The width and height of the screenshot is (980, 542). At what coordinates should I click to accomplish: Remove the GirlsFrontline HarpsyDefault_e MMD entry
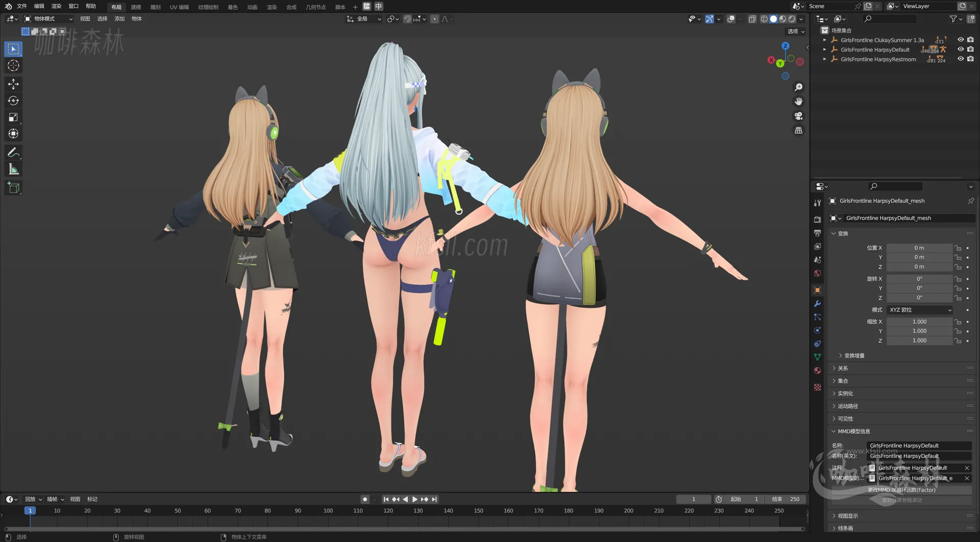(x=967, y=478)
